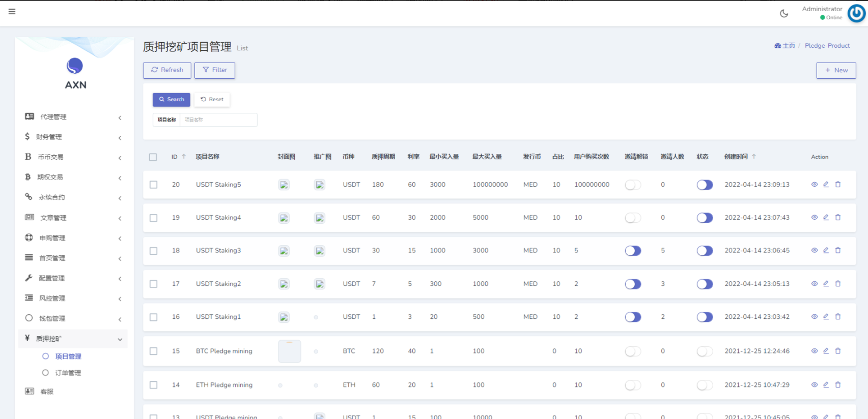View details of USDT Staking5 row
868x419 pixels.
814,185
